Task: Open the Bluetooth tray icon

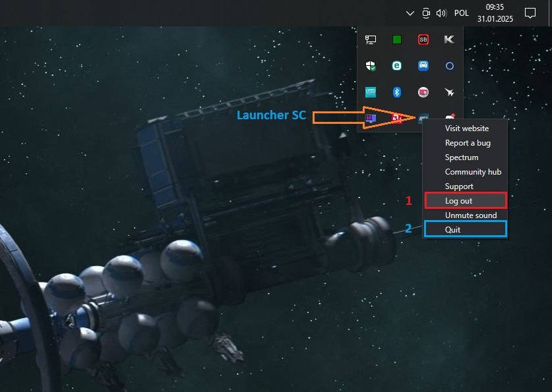Action: [x=397, y=92]
